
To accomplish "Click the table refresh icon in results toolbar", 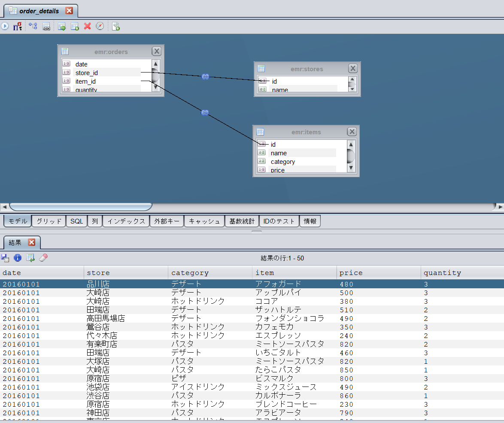I will pyautogui.click(x=30, y=258).
